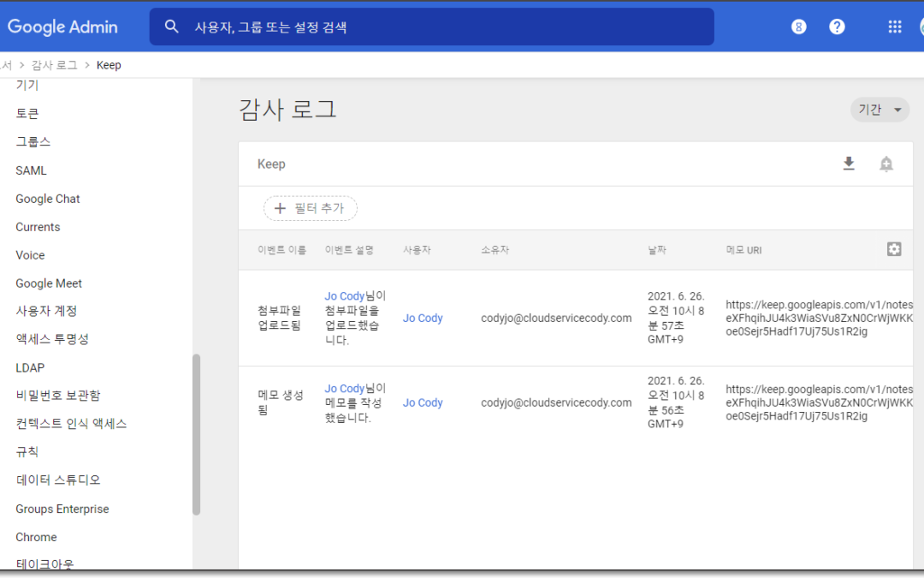Click 첨부파일 업로드됨 event cell
This screenshot has width=924, height=578.
pyautogui.click(x=279, y=318)
